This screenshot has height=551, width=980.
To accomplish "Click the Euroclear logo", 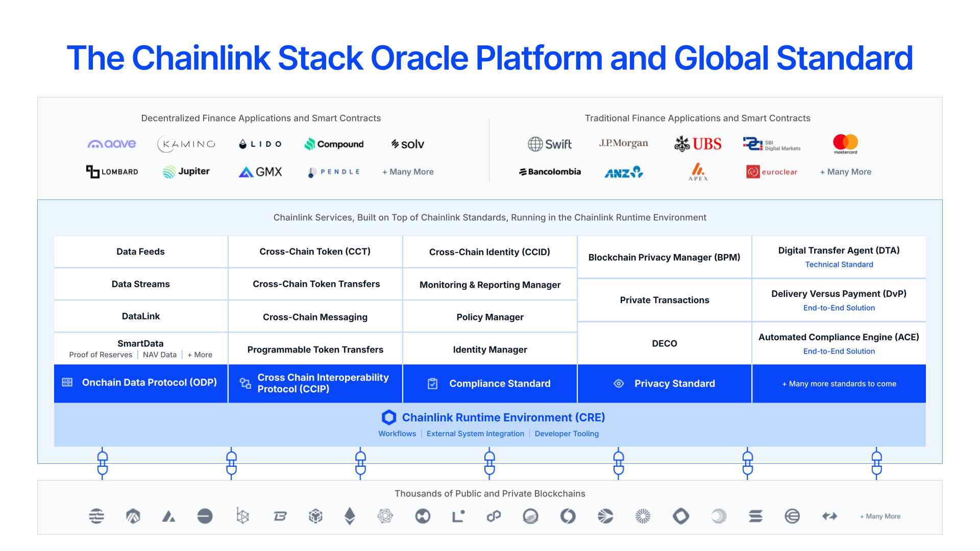I will point(771,172).
